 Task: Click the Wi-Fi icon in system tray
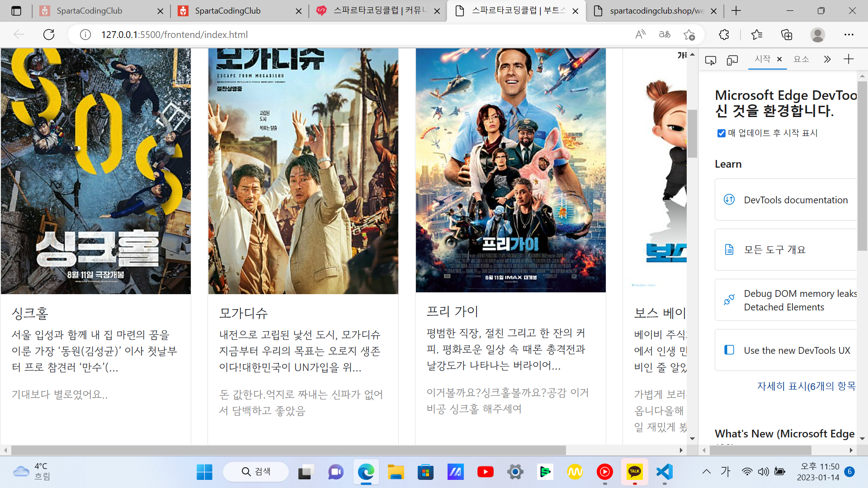pos(747,472)
